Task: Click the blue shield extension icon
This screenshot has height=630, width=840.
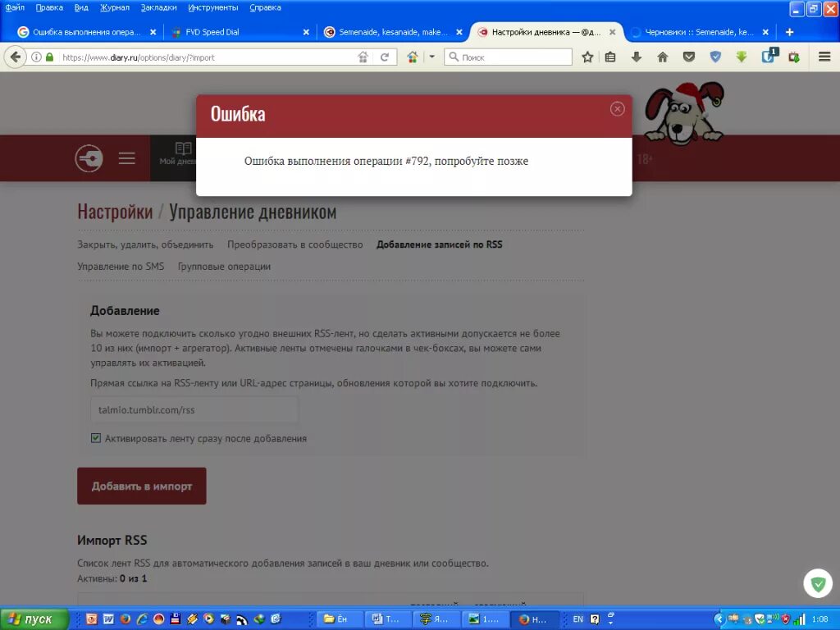Action: pyautogui.click(x=715, y=57)
